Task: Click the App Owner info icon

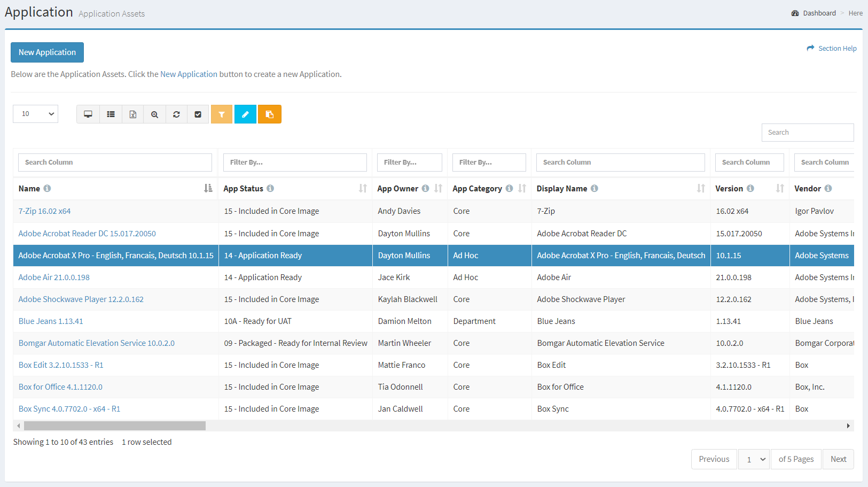Action: (x=425, y=188)
